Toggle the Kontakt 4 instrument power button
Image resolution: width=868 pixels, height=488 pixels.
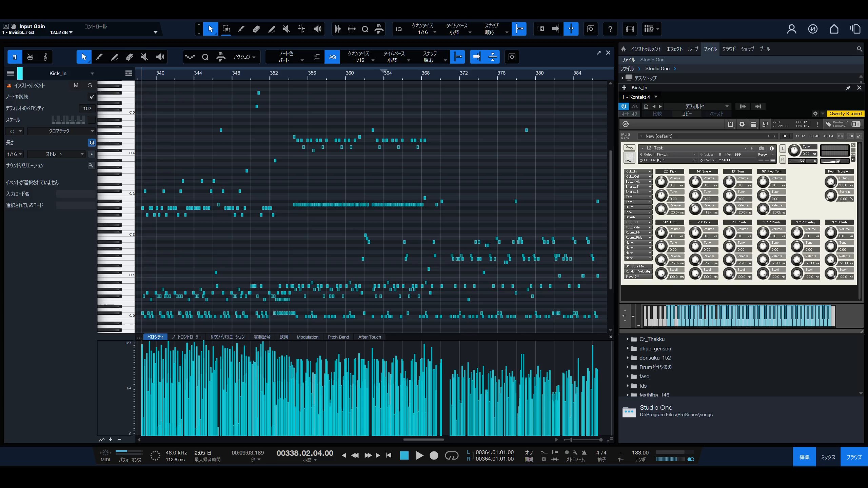tap(624, 106)
